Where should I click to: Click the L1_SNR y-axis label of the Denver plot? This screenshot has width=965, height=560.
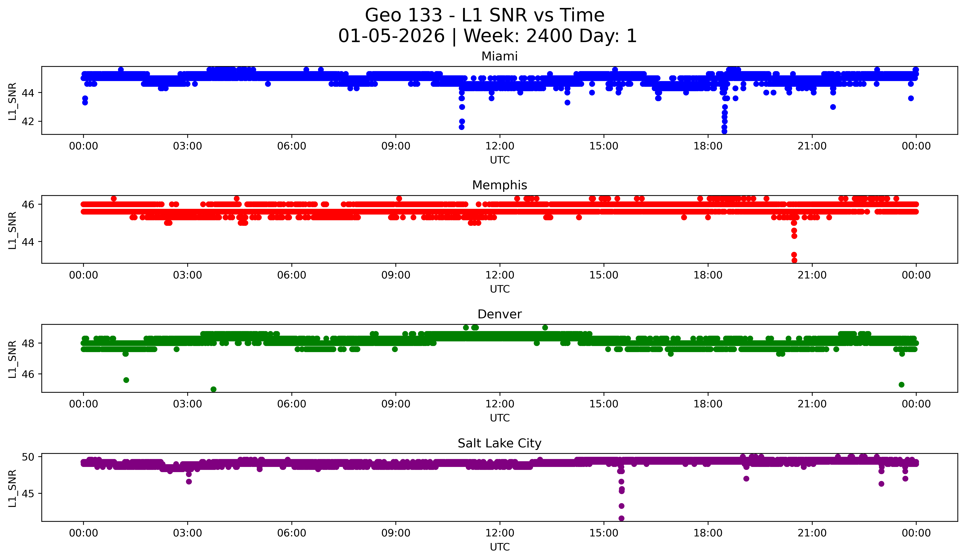pyautogui.click(x=12, y=359)
